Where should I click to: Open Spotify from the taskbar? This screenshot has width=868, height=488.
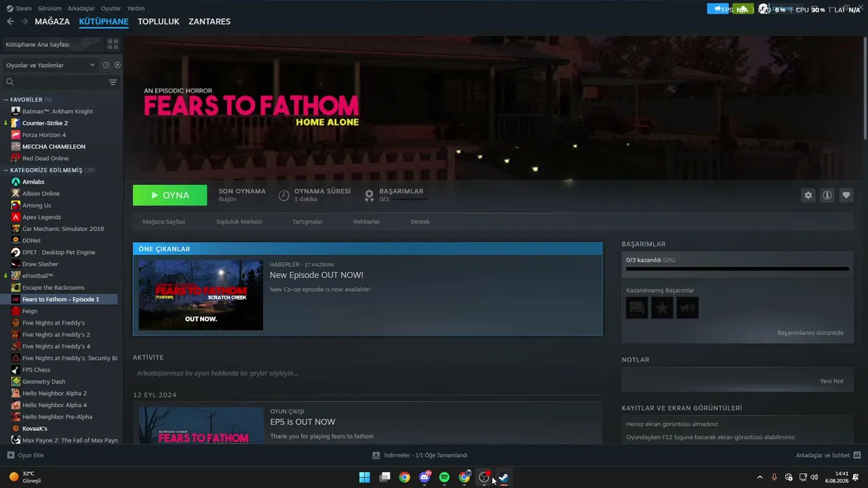(x=444, y=477)
